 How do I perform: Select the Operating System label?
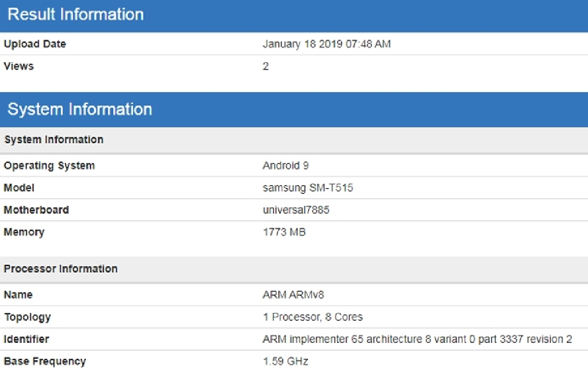[x=49, y=166]
